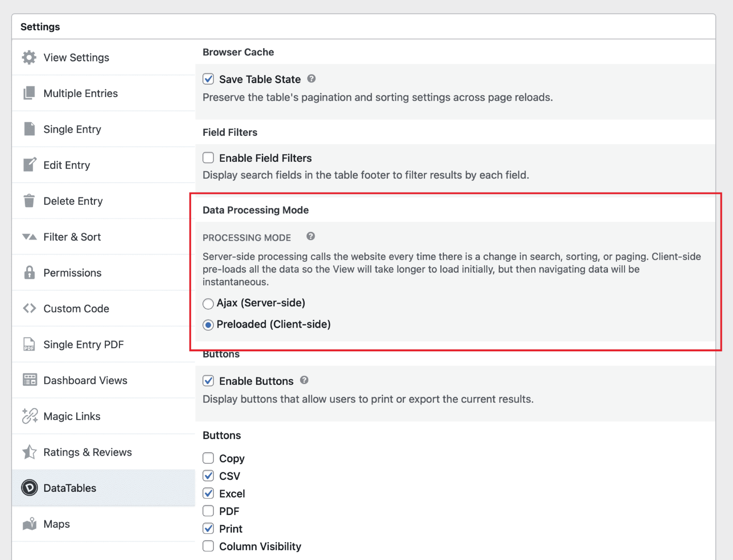733x560 pixels.
Task: Switch to the Multiple Entries section
Action: pyautogui.click(x=80, y=93)
